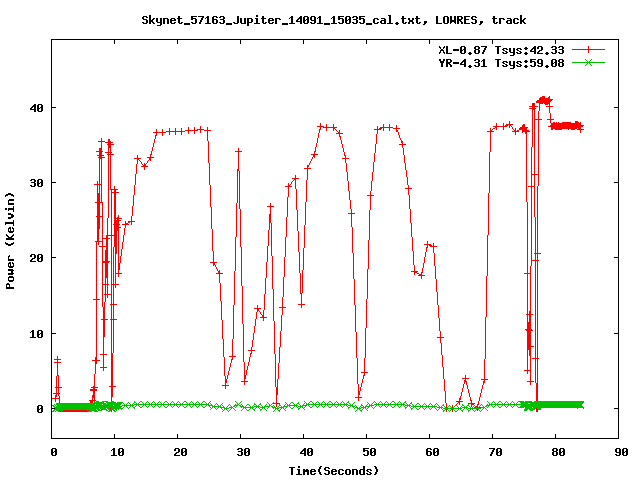Screen dimensions: 640x480
Task: Click x-axis tick label 90
Action: [621, 452]
